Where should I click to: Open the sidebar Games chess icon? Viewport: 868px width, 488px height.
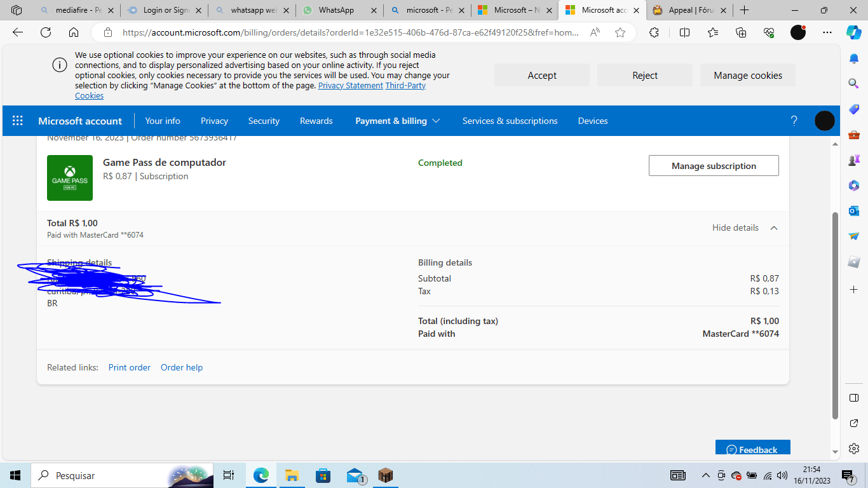point(854,160)
